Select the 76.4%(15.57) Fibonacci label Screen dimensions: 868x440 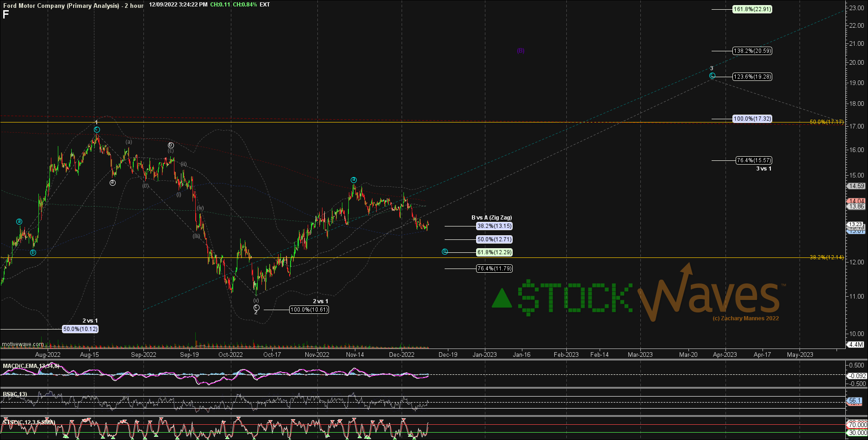point(754,160)
